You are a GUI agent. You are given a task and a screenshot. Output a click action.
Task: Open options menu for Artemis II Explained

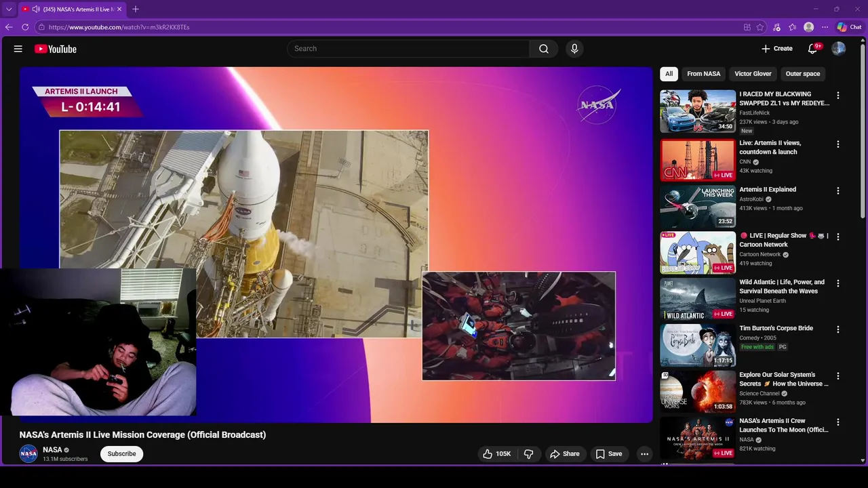837,191
